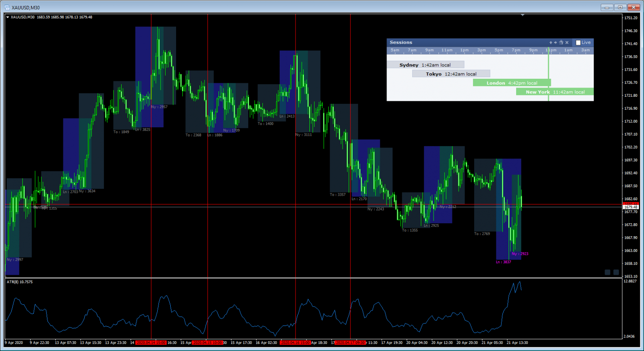Click the New York session bar
644x351 pixels.
coord(555,92)
